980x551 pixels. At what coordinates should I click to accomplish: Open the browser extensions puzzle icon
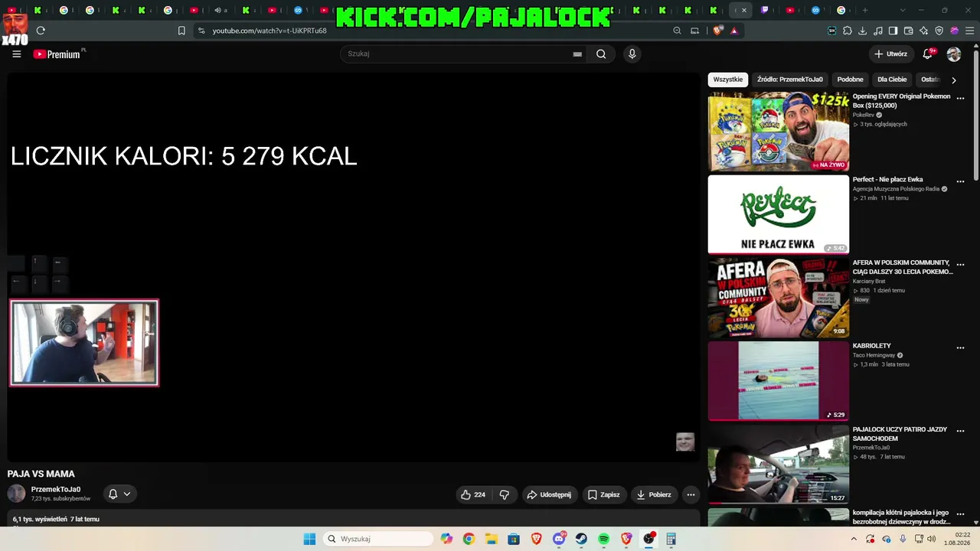pos(848,31)
